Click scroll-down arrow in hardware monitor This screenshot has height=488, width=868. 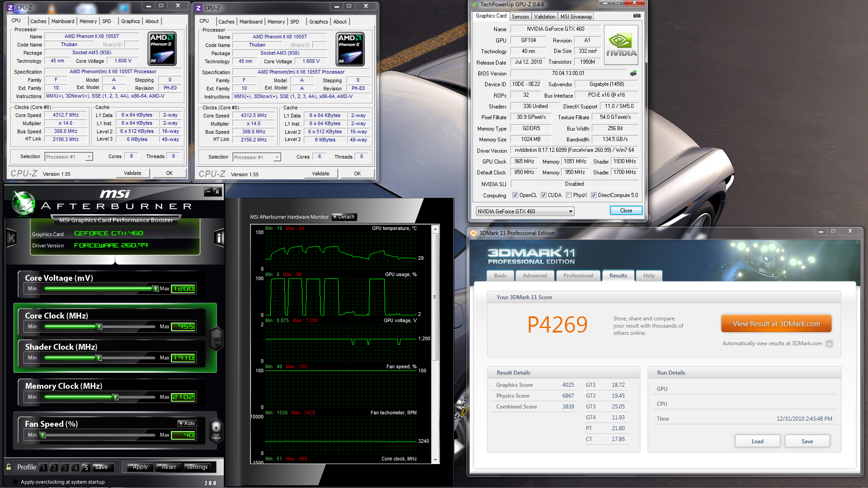click(x=435, y=460)
